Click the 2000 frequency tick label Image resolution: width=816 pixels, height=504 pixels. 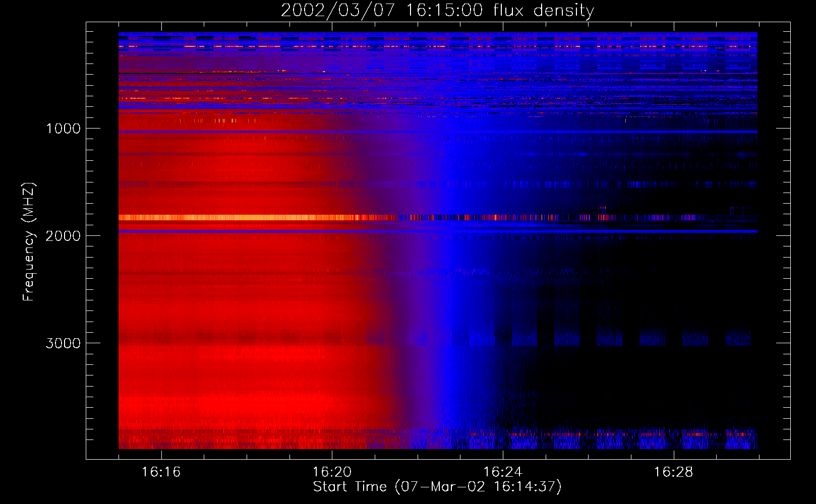(63, 236)
